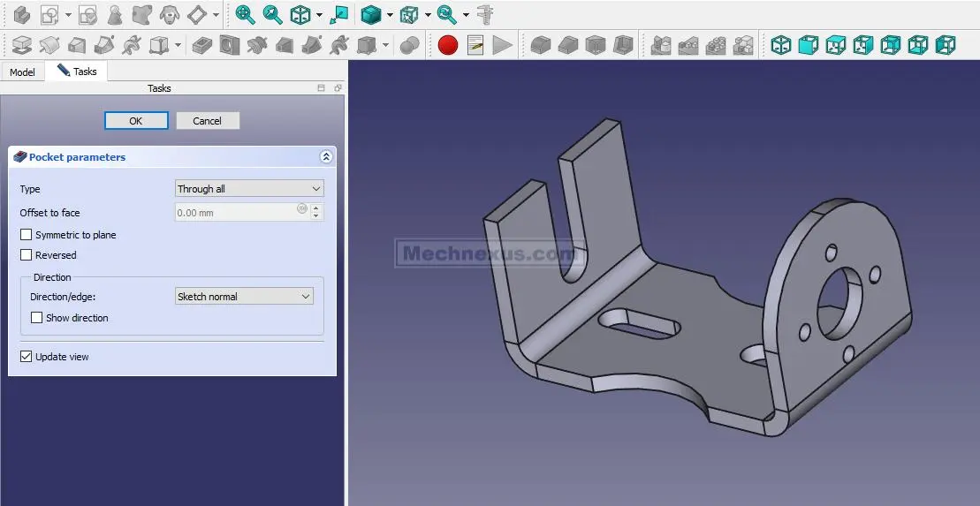Open the macro editor notepad icon
Viewport: 980px width, 506px height.
(475, 45)
